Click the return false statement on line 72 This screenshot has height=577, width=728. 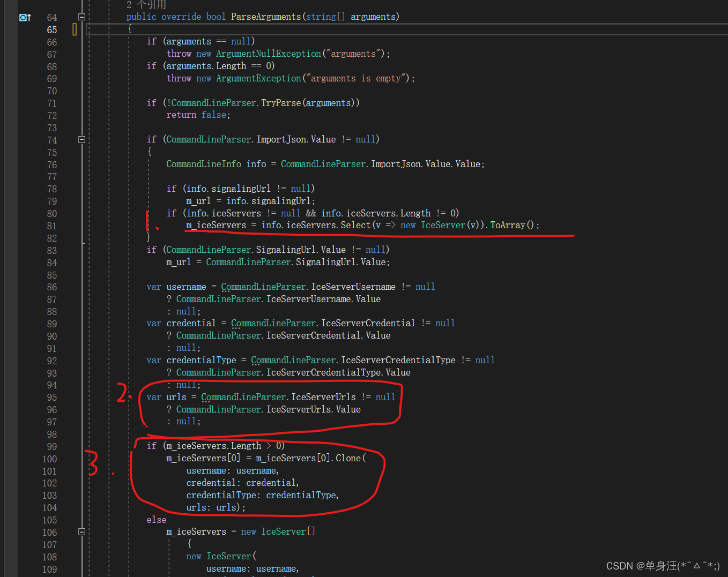199,115
